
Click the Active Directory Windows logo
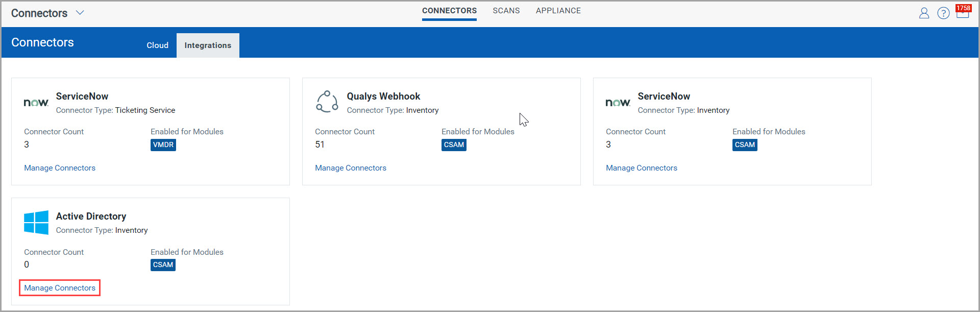[36, 223]
